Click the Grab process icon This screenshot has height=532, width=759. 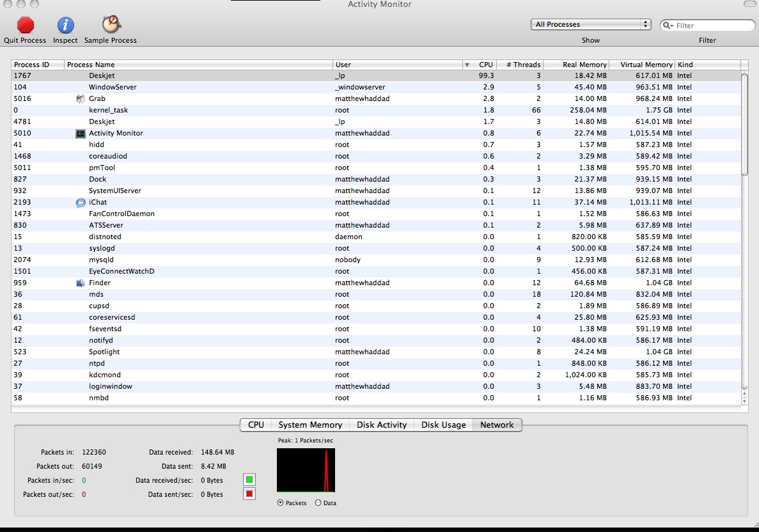(81, 98)
